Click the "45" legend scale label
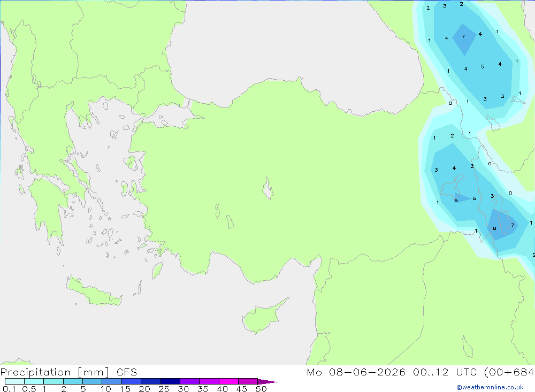 pos(242,389)
